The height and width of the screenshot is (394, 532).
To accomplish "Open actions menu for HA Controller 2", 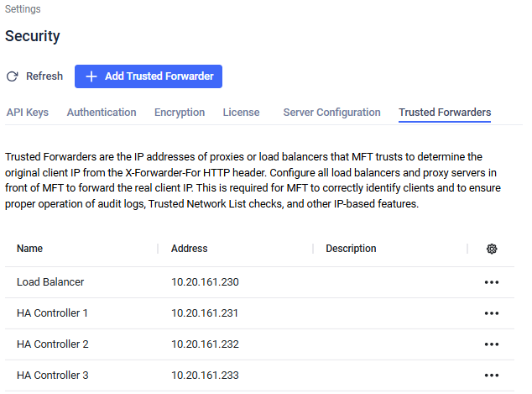I will tap(492, 344).
